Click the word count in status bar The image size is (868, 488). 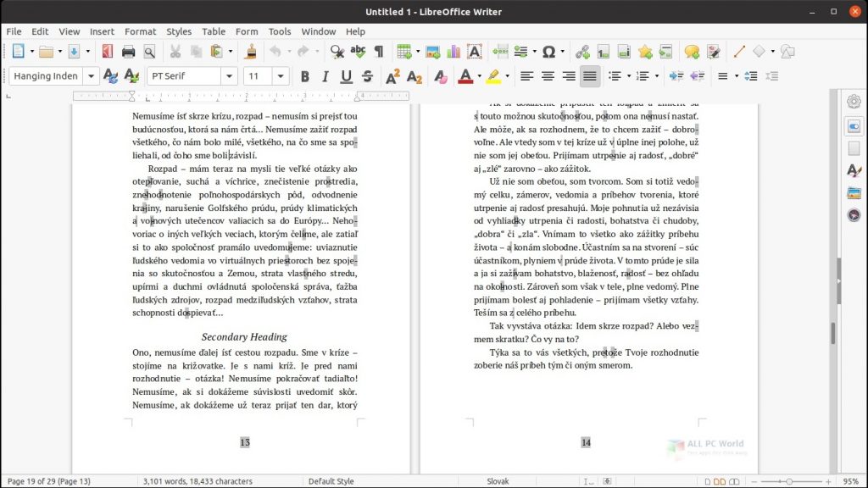click(x=198, y=481)
